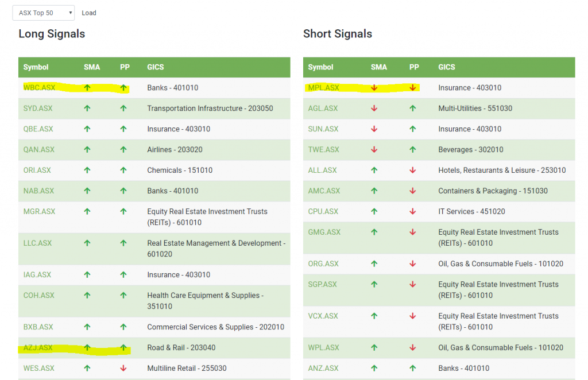The width and height of the screenshot is (588, 380).
Task: Open the VCX.ASX symbol link
Action: [x=323, y=316]
